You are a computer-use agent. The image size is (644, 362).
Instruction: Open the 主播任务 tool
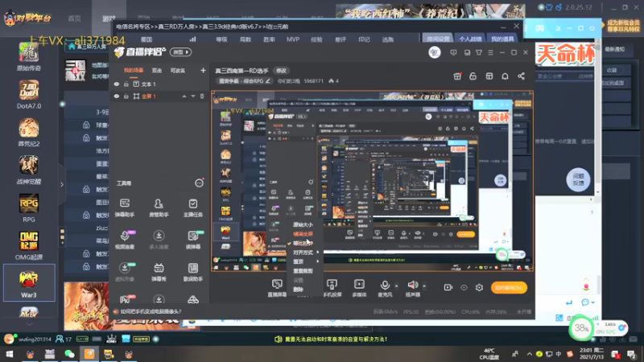click(x=192, y=208)
